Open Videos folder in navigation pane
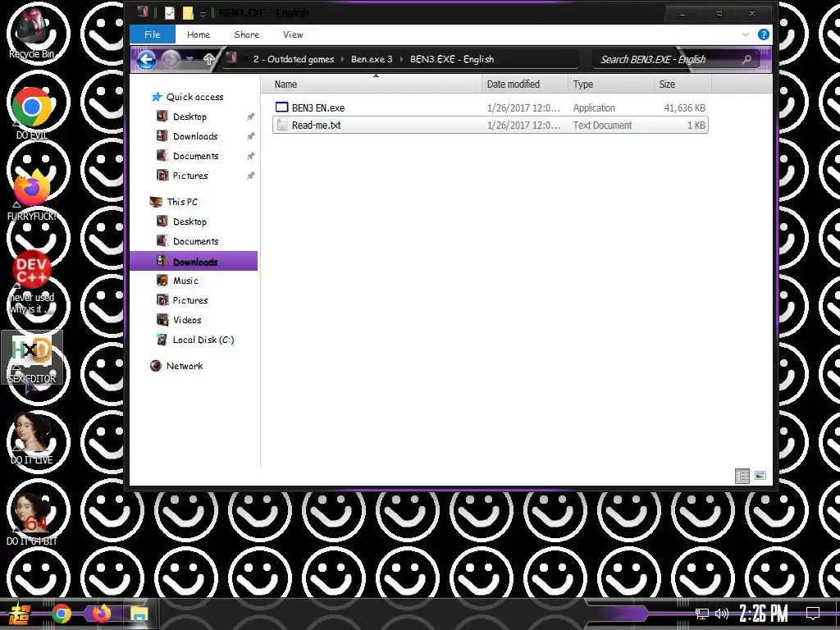 pyautogui.click(x=180, y=320)
